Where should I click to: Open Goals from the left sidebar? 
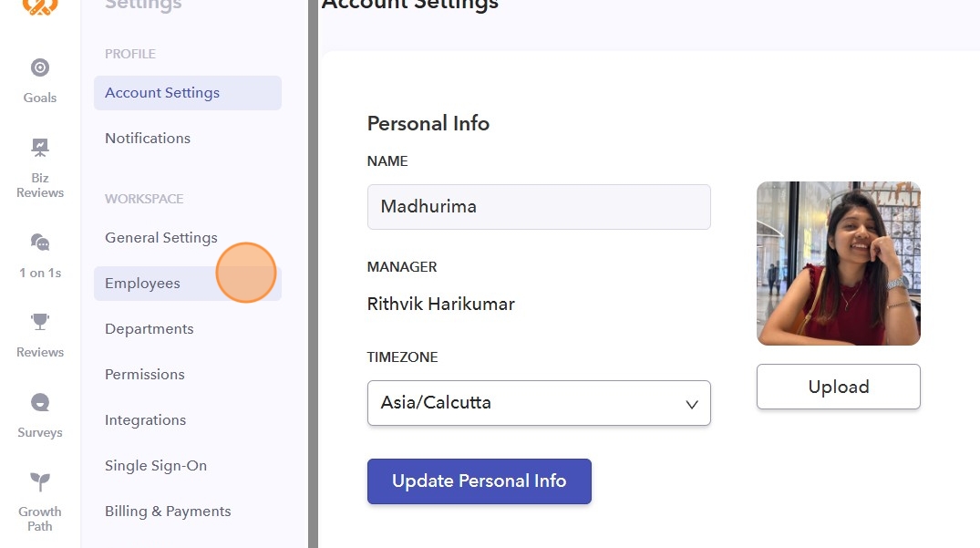[x=40, y=69]
